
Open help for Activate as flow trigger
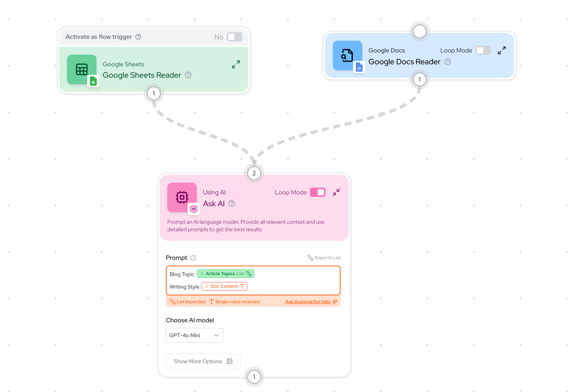coord(138,37)
